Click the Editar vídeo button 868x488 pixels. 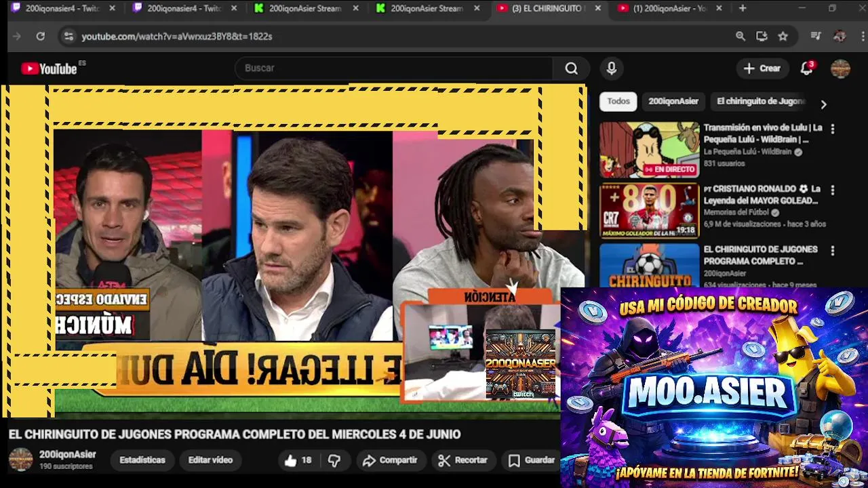pyautogui.click(x=210, y=460)
